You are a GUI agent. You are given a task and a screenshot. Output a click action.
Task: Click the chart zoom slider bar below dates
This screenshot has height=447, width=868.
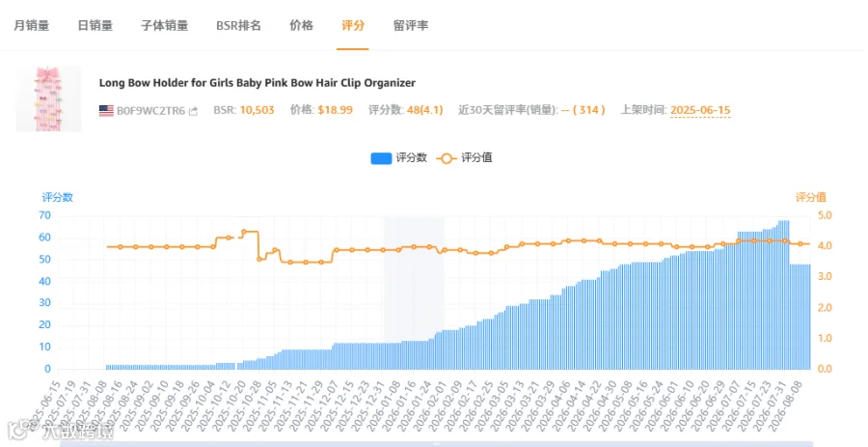pos(436,444)
